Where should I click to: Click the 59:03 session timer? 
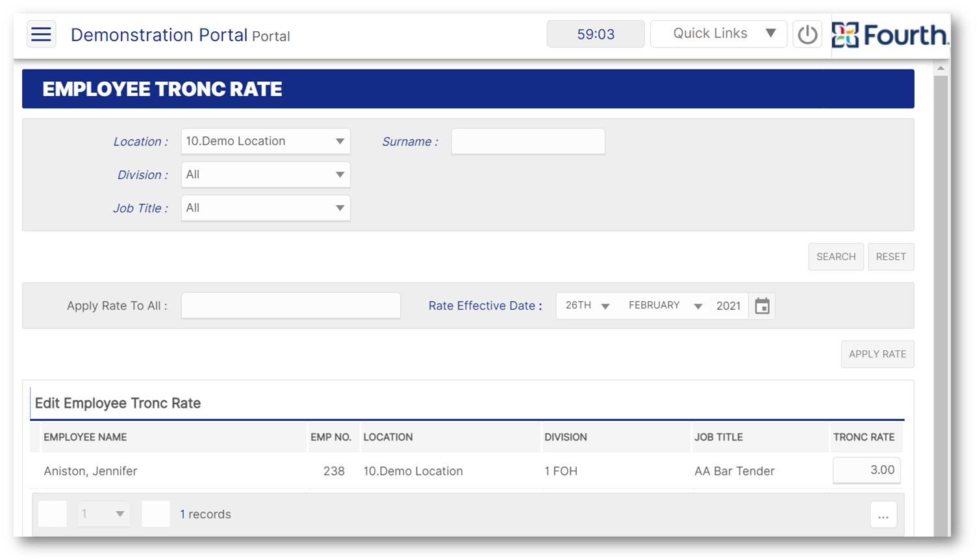[x=596, y=34]
